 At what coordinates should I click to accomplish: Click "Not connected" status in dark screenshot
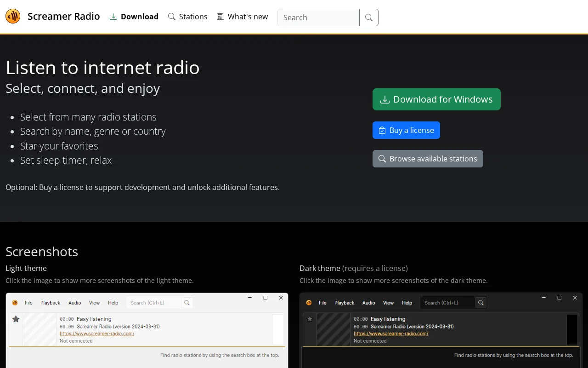coord(370,341)
